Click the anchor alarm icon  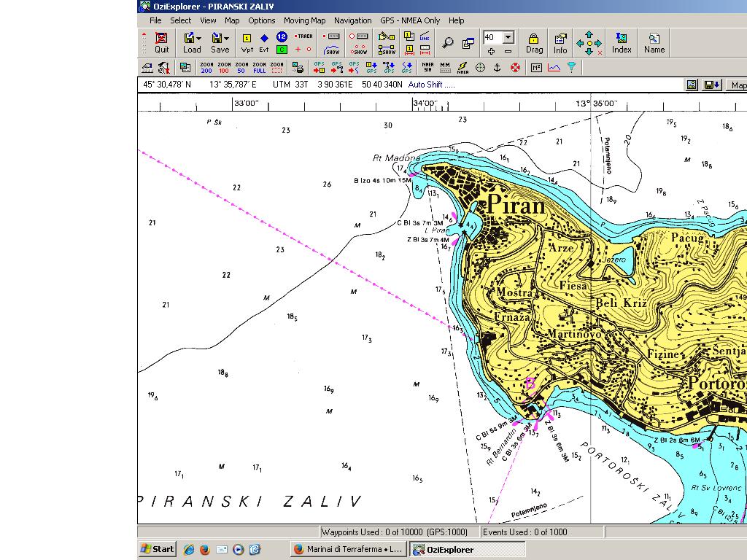tap(497, 68)
